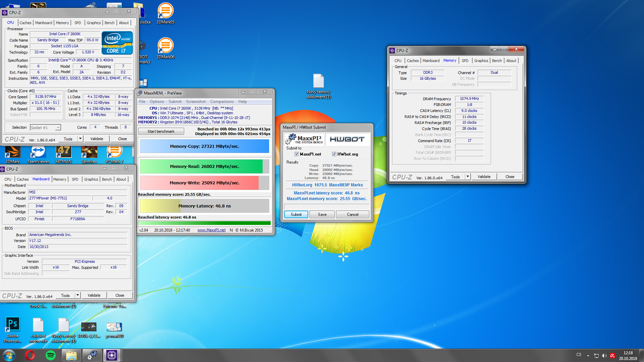Screen dimensions: 644x362
Task: Click Close in Mainboard CPU-Z window
Action: click(120, 295)
